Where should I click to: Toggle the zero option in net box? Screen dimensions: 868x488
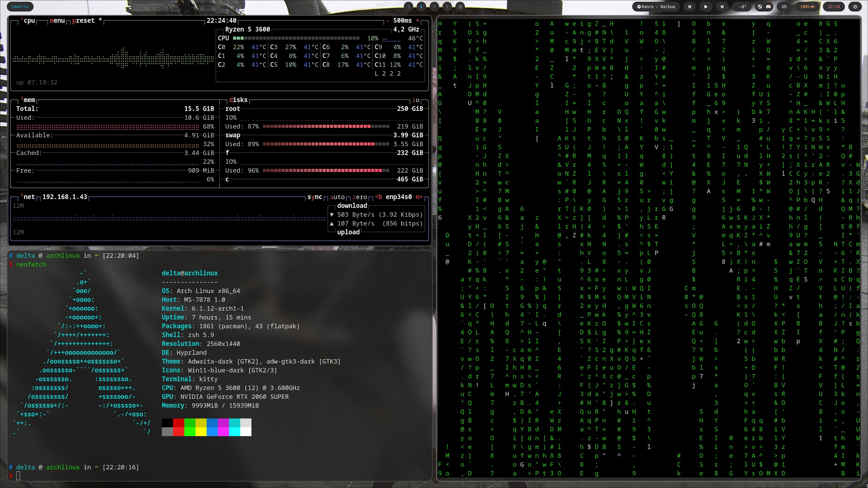359,197
